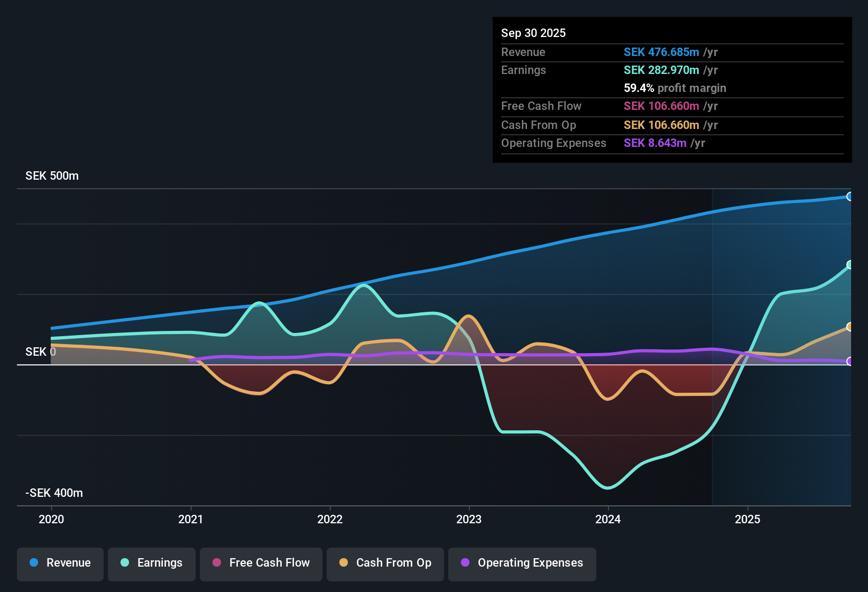Select the Earnings endpoint marker on the chart
The image size is (868, 592).
click(x=850, y=264)
